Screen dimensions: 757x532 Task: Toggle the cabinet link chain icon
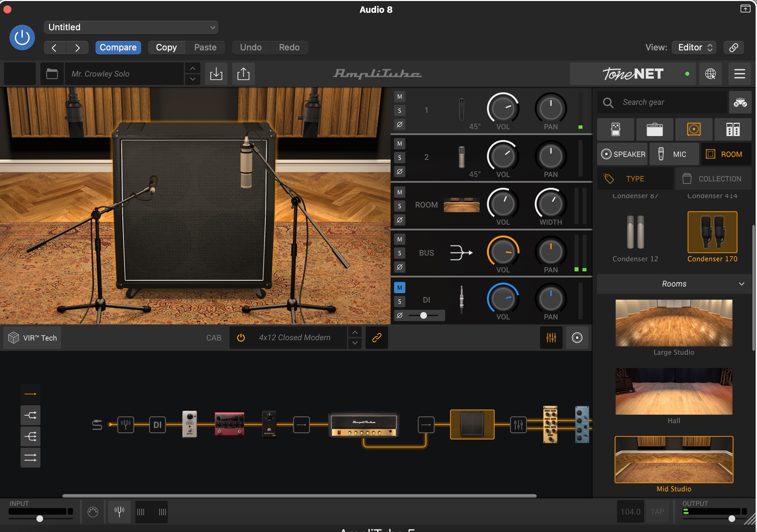tap(376, 338)
